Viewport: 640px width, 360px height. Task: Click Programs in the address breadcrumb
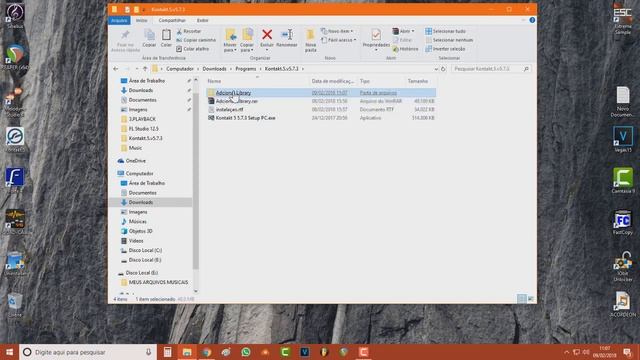click(246, 69)
